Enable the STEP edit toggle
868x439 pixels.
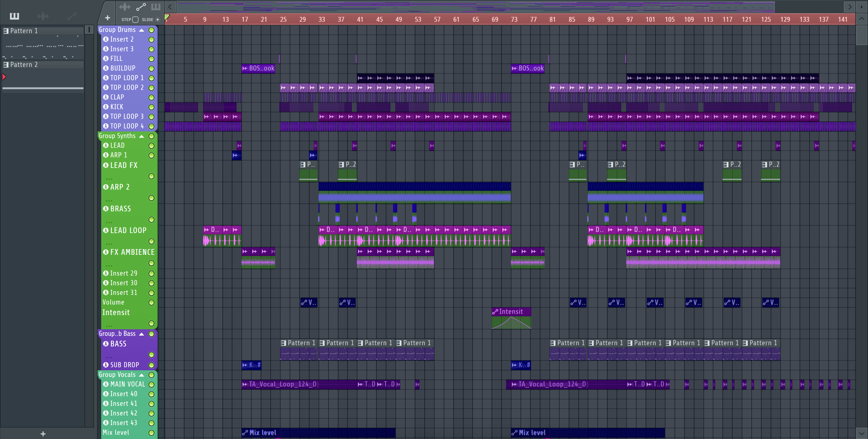click(x=135, y=20)
